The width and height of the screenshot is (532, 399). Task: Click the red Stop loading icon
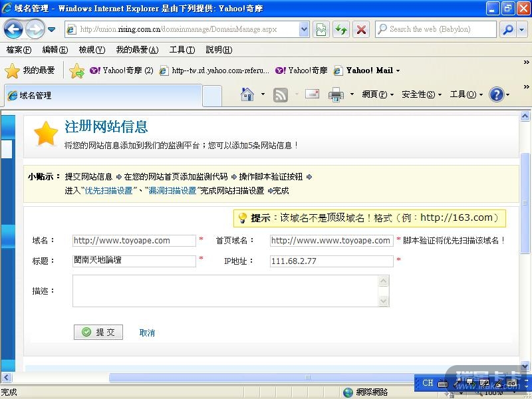coord(361,29)
